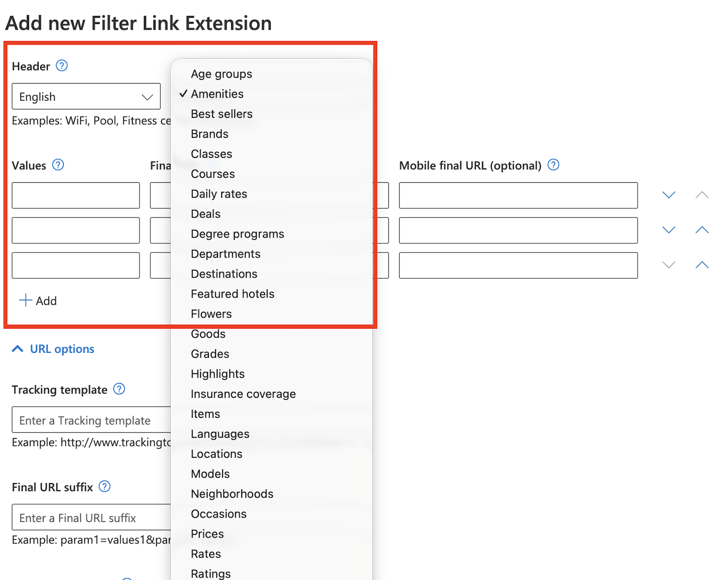This screenshot has height=580, width=728.
Task: Move first row down with arrow
Action: (x=668, y=195)
